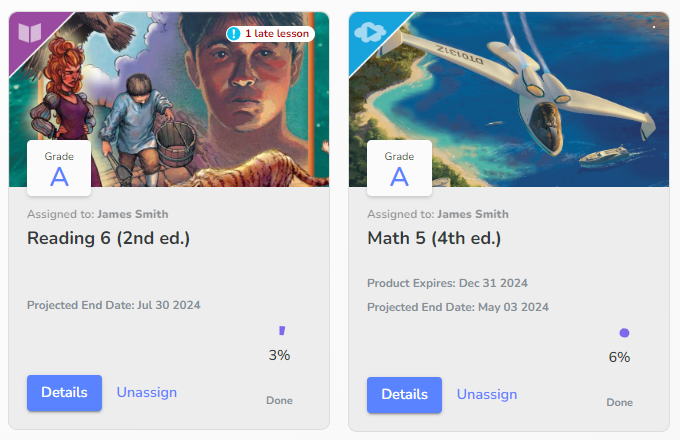Unassign Reading 6 course
This screenshot has height=440, width=680.
pos(147,392)
